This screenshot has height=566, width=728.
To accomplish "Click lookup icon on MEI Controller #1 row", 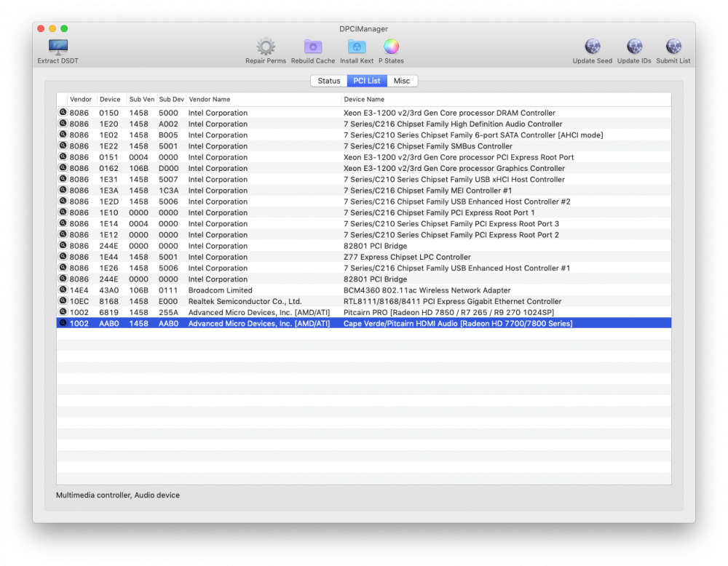I will [x=63, y=190].
